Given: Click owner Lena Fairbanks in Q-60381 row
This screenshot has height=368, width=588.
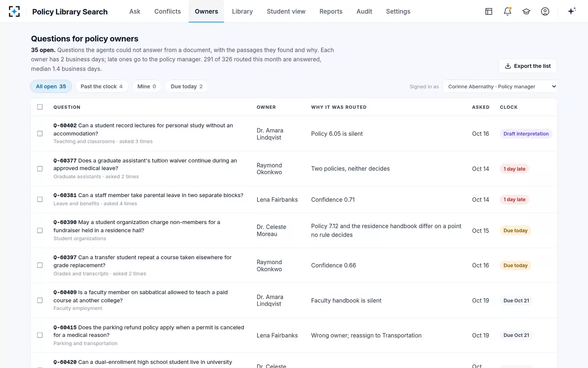Looking at the screenshot, I should tap(277, 200).
